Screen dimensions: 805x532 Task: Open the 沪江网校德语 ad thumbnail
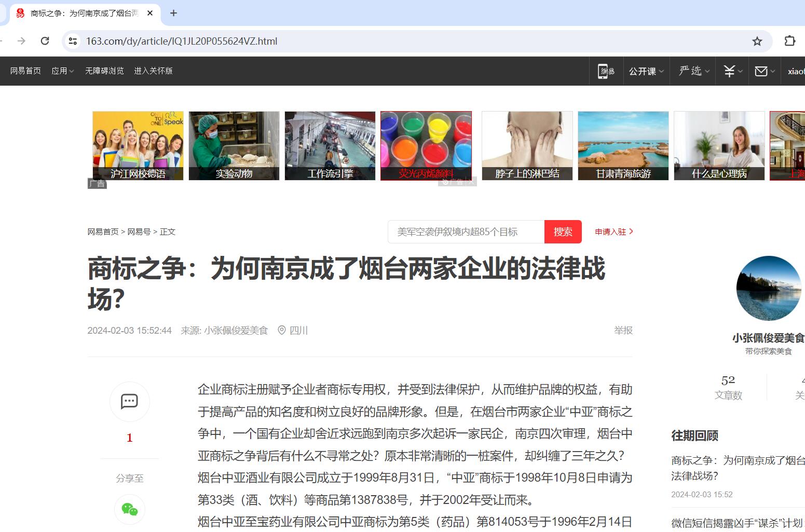pyautogui.click(x=138, y=146)
